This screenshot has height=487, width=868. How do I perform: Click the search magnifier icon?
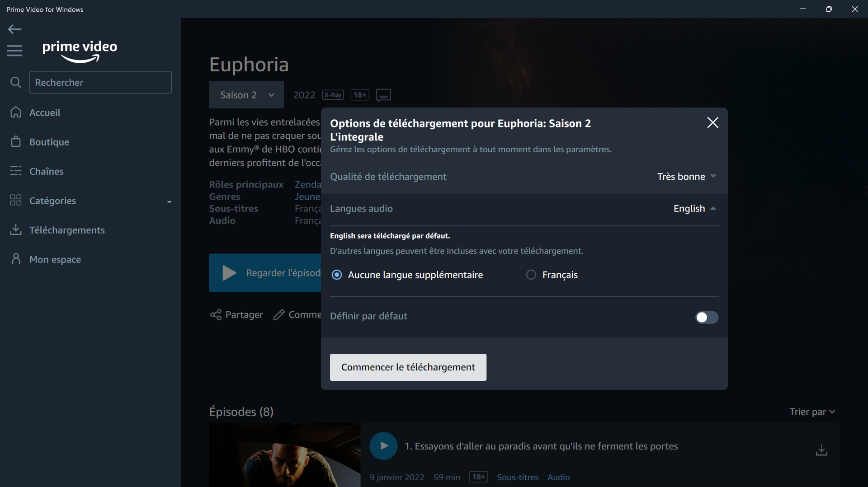tap(15, 82)
